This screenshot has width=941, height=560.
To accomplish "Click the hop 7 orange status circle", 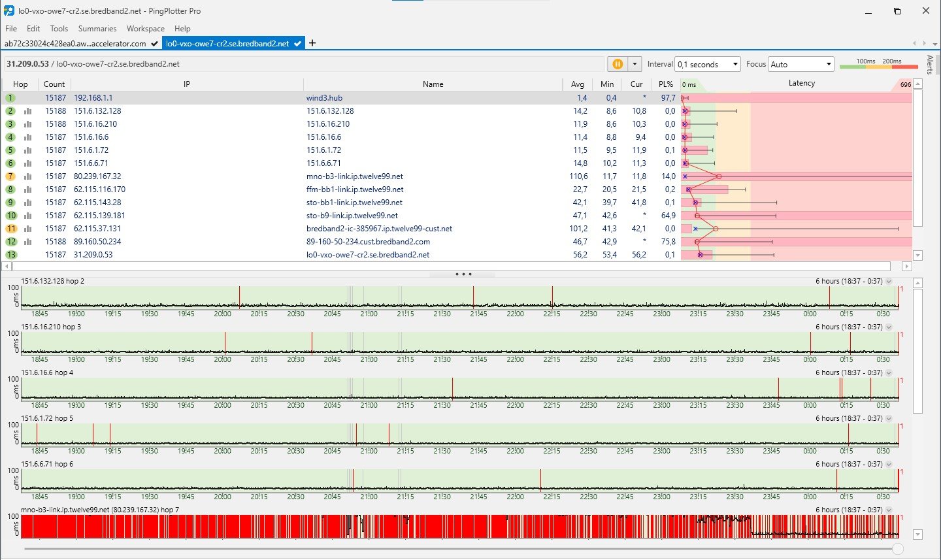I will [10, 176].
